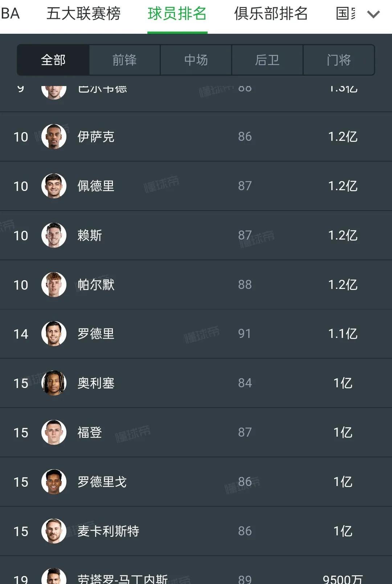The image size is (392, 584).
Task: Tap 福登 avatar picture
Action: pos(54,432)
